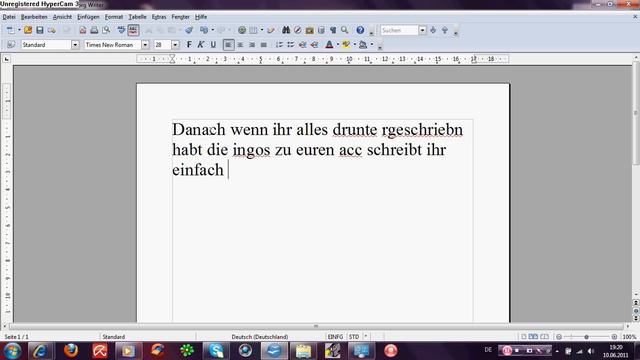Open the Fenster menu
Screen dimensions: 640x360
180,17
